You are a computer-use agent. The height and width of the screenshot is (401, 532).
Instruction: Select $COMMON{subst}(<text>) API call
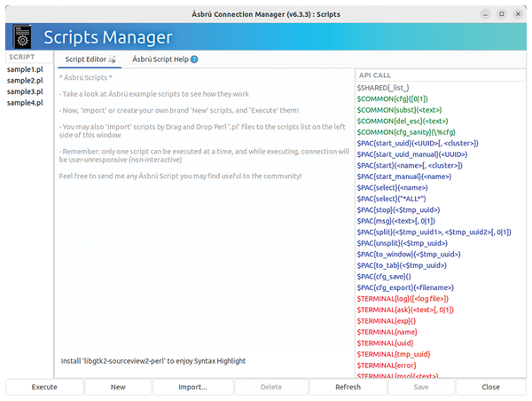click(399, 110)
